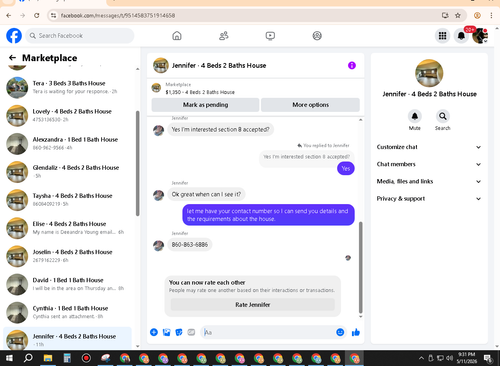Screen dimensions: 500x366
Task: Click the browser address bar URL
Action: pyautogui.click(x=118, y=15)
